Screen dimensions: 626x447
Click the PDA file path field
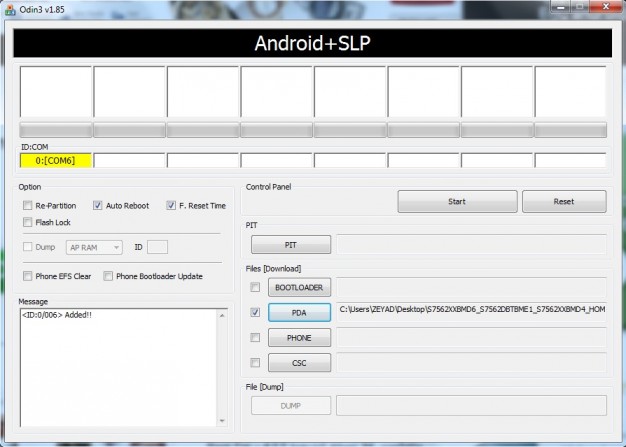click(x=471, y=310)
